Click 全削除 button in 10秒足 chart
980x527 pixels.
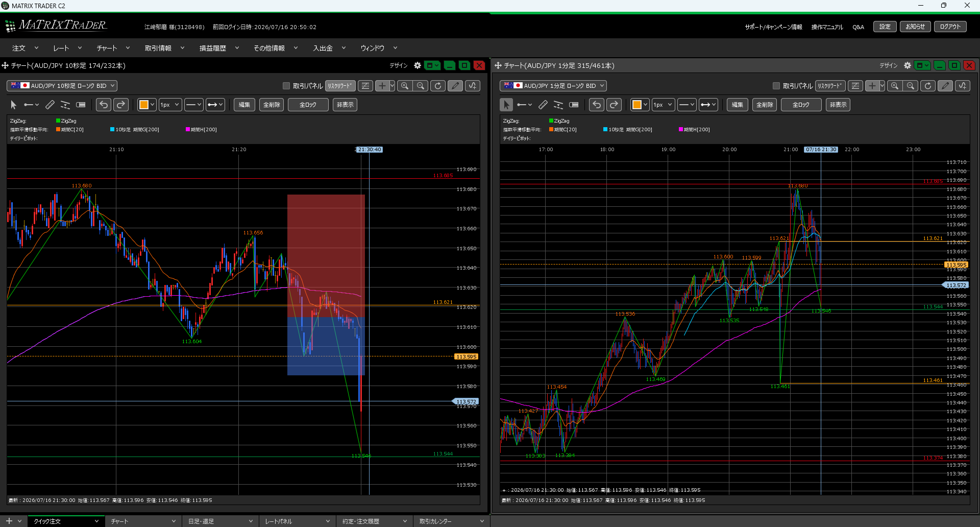pyautogui.click(x=272, y=105)
